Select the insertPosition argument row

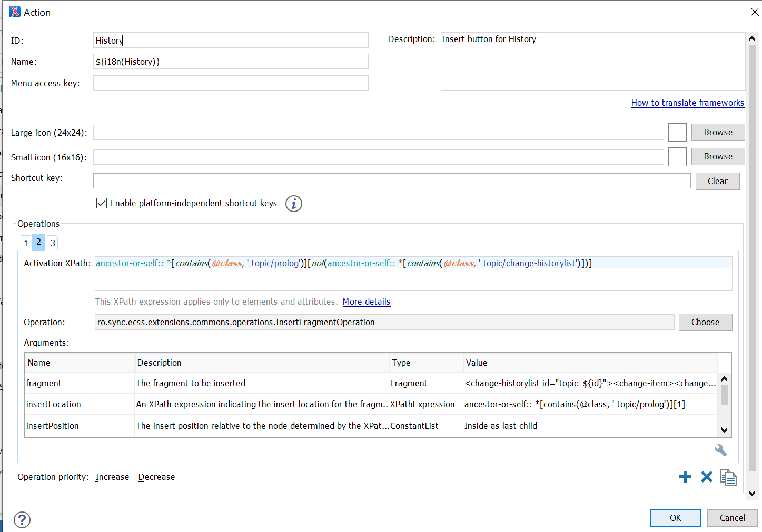click(x=371, y=426)
